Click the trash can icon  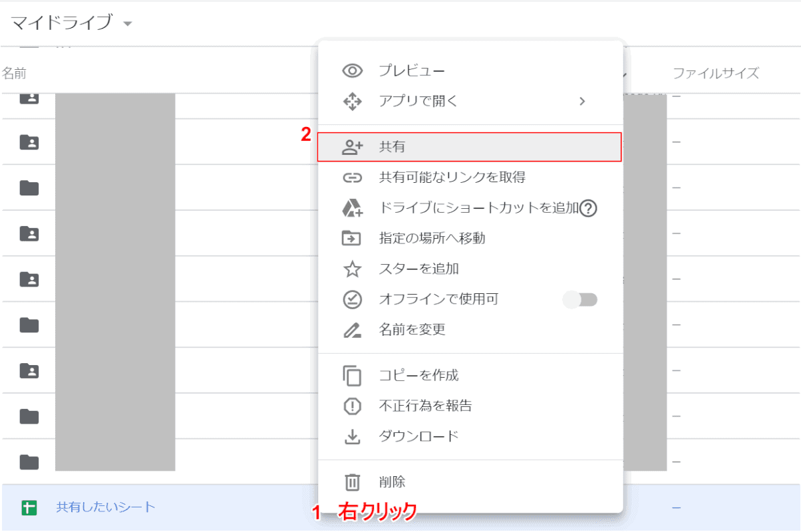coord(352,482)
